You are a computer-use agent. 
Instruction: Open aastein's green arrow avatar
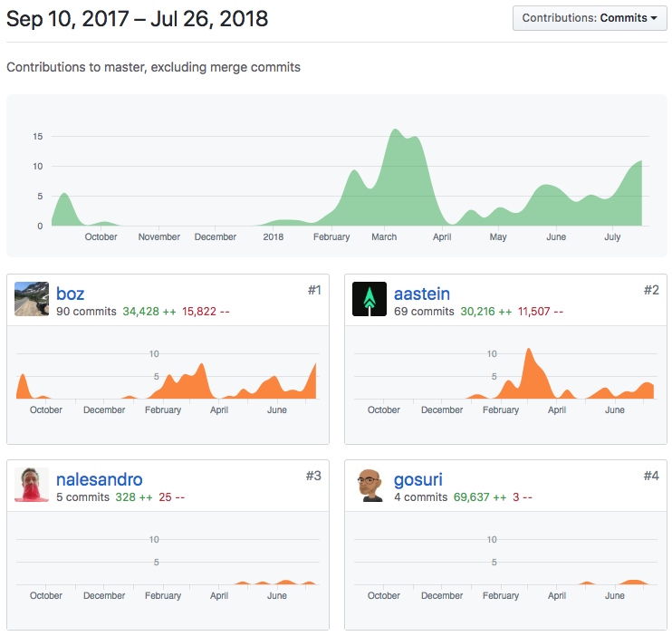click(370, 299)
